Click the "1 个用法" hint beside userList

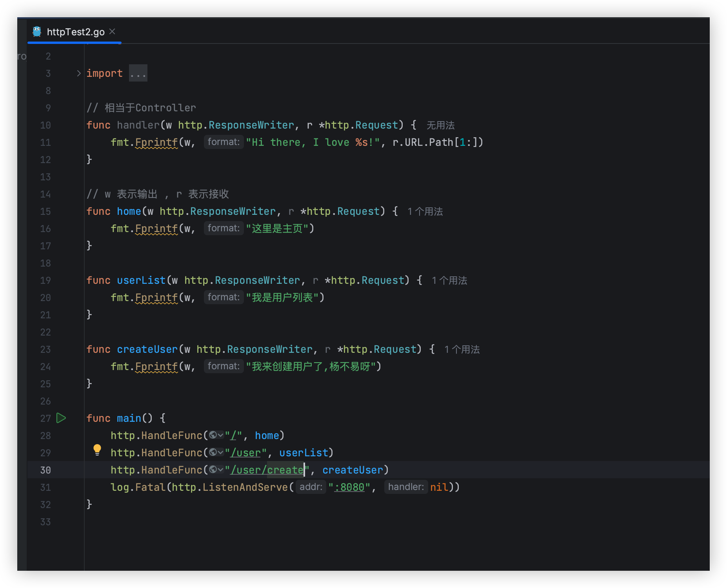tap(449, 281)
